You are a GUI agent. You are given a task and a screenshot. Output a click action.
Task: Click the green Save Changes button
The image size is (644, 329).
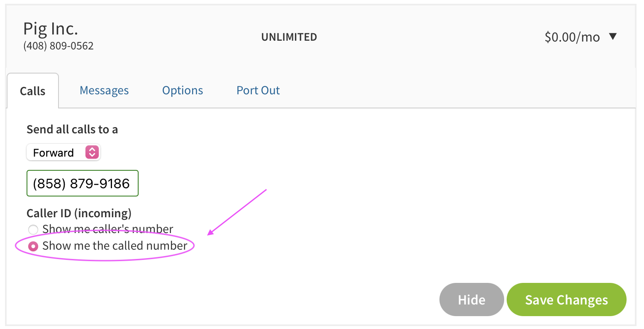point(566,300)
